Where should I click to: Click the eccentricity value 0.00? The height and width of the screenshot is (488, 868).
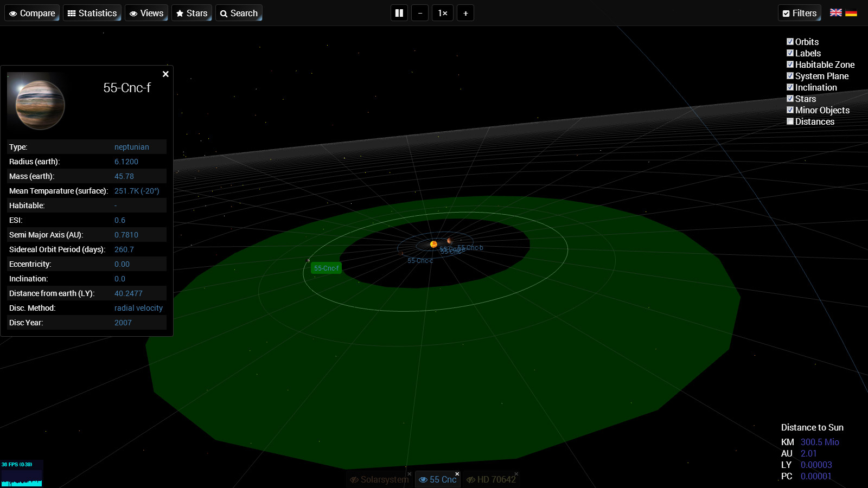pos(122,264)
